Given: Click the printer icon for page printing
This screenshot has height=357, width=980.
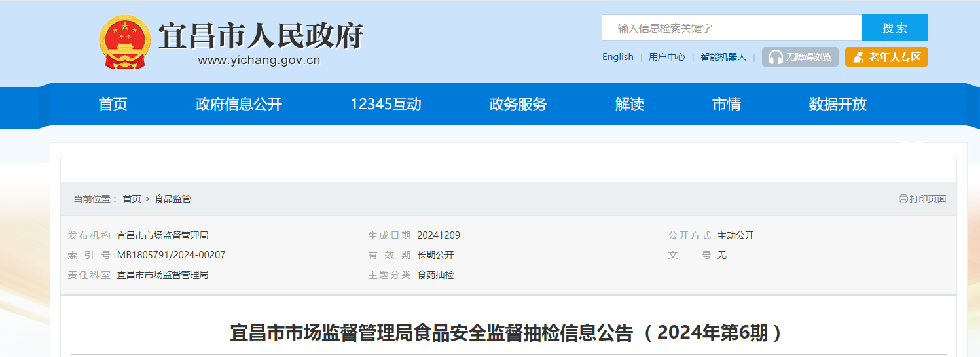Looking at the screenshot, I should tap(903, 199).
